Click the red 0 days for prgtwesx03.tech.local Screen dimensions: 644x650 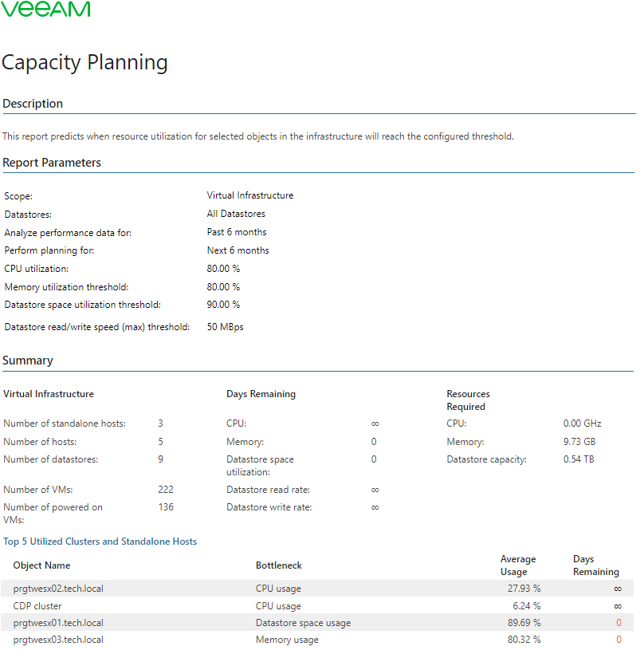coord(618,640)
